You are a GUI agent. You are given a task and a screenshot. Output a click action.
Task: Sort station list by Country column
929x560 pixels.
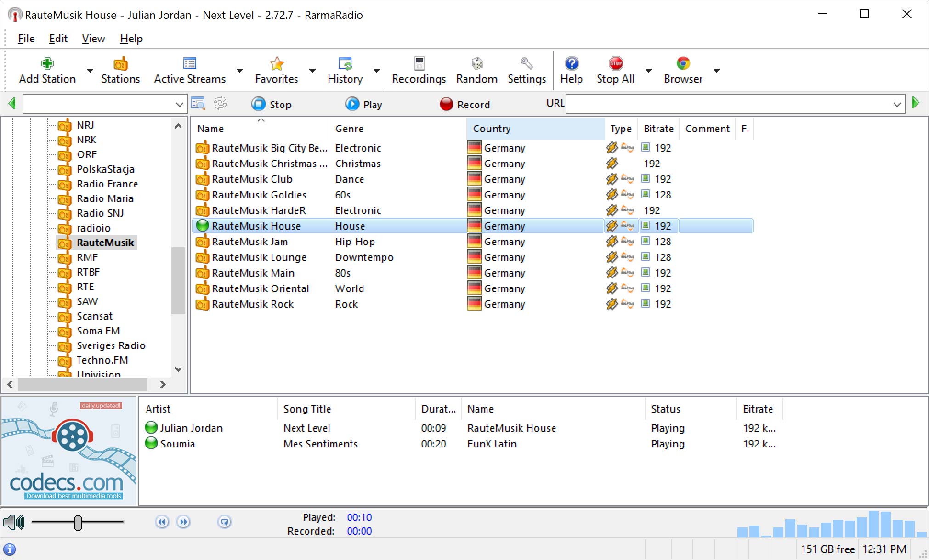535,129
